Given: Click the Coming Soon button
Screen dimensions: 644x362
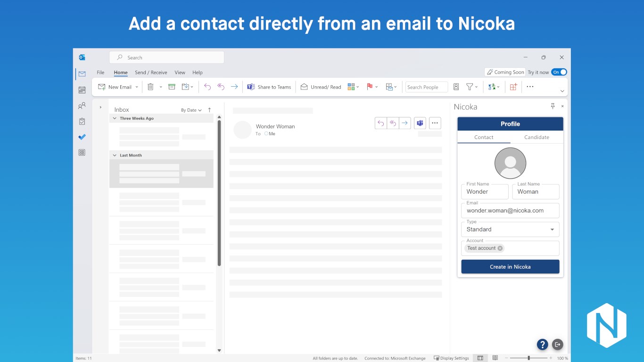Looking at the screenshot, I should [x=505, y=72].
